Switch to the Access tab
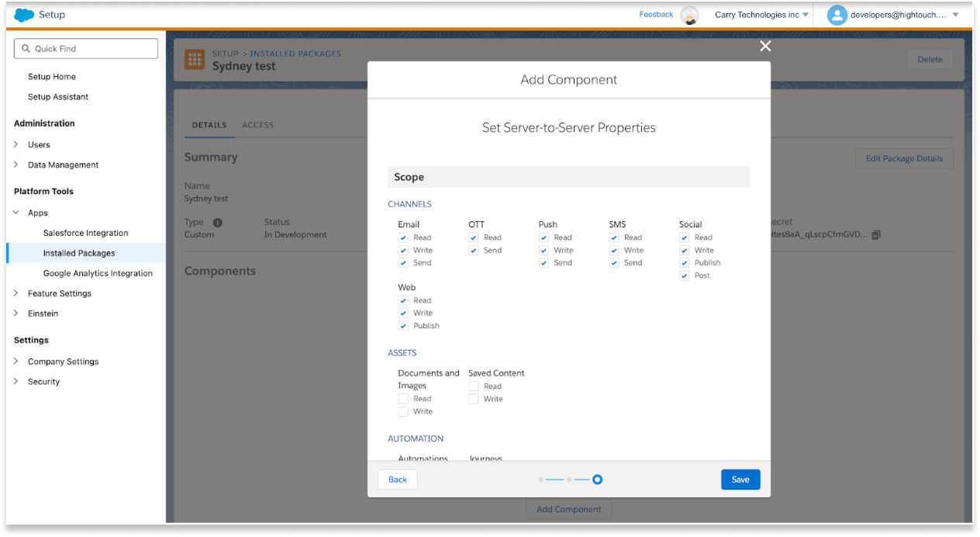 coord(257,125)
